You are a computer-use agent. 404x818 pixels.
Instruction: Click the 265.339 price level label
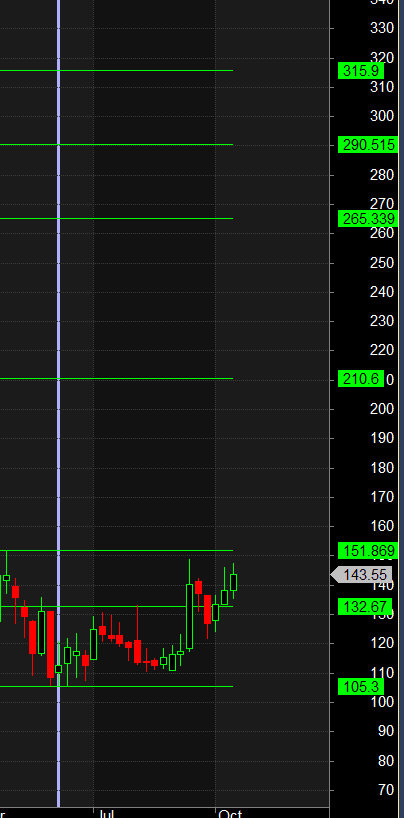(368, 218)
